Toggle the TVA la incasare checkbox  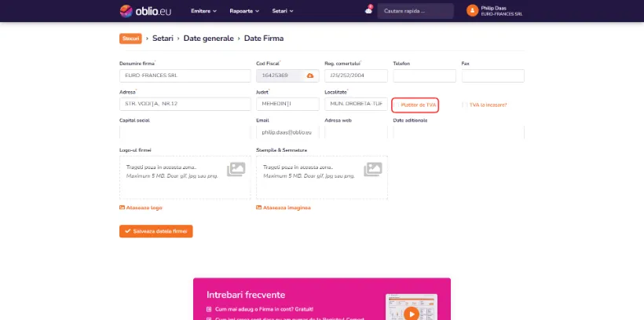click(465, 105)
